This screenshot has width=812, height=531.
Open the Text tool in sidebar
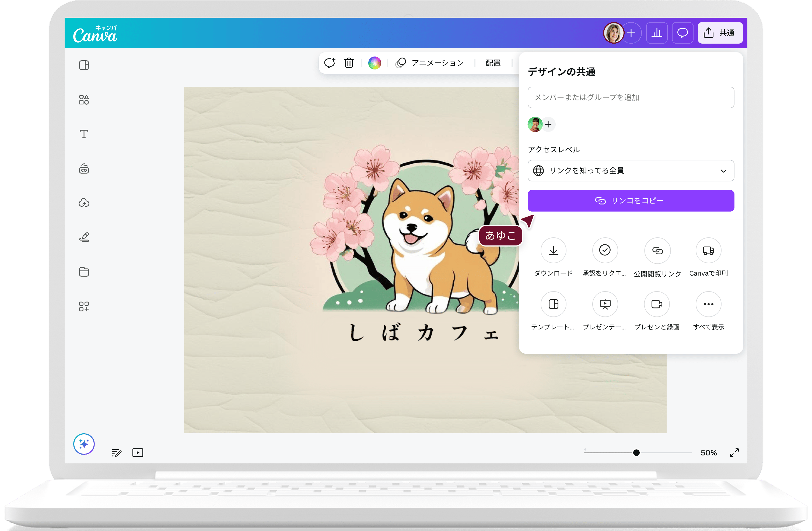pos(84,134)
